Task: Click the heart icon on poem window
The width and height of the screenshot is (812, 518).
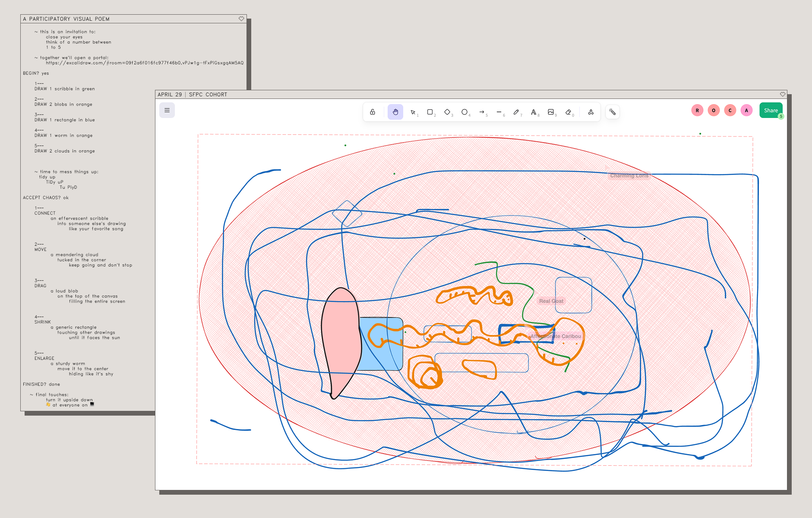Action: click(x=241, y=19)
